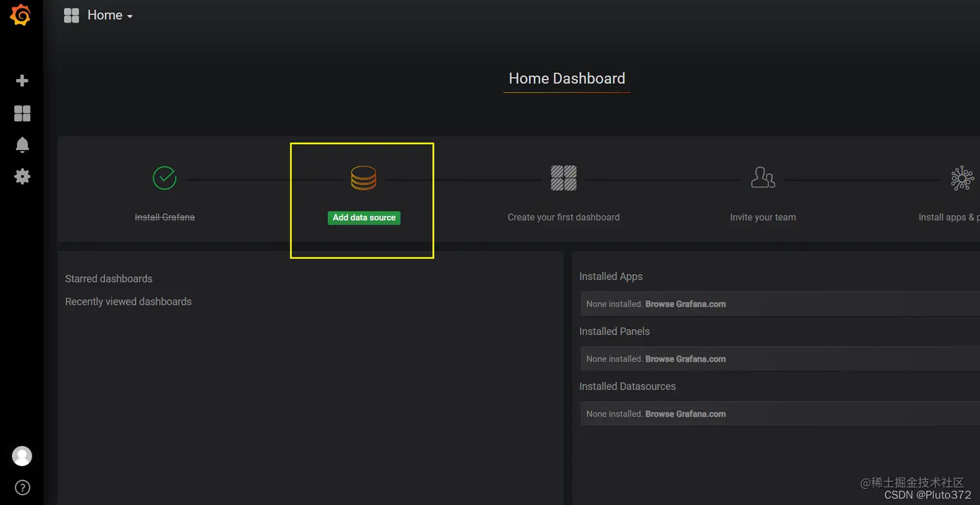Click the Install apps & plugins icon
The image size is (980, 505).
click(x=962, y=178)
